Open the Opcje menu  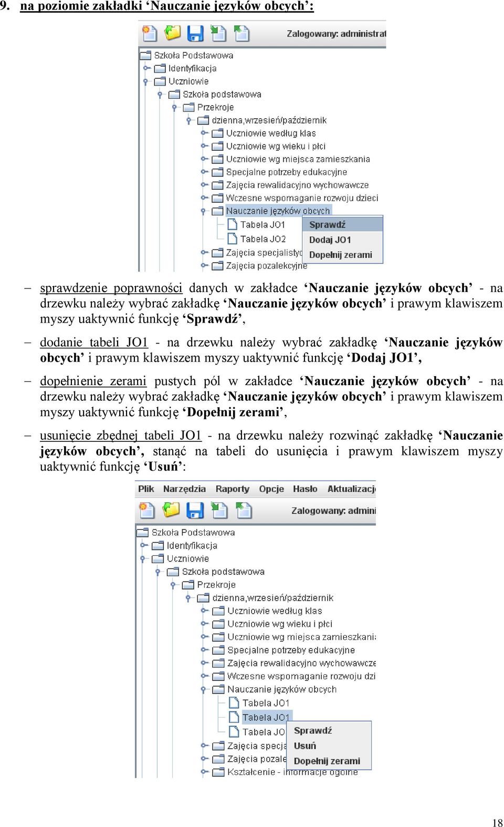tap(271, 489)
